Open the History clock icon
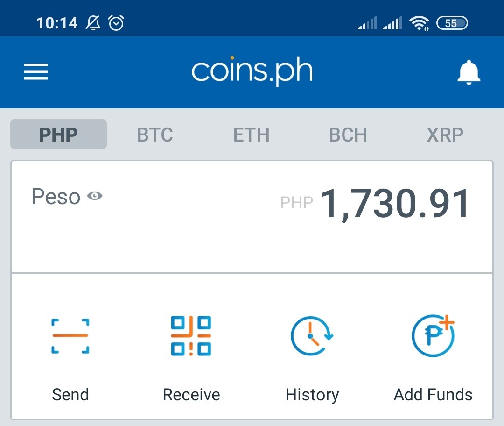 pyautogui.click(x=312, y=336)
